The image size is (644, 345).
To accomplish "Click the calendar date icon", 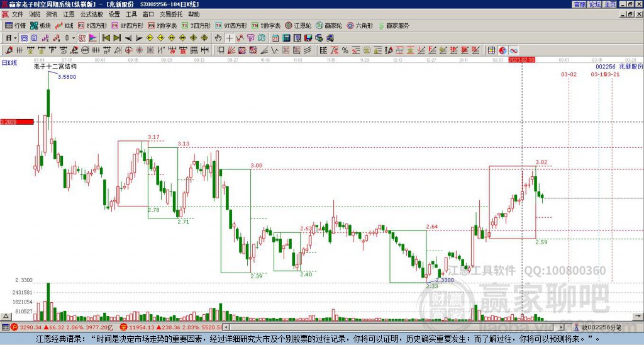I will tap(275, 38).
